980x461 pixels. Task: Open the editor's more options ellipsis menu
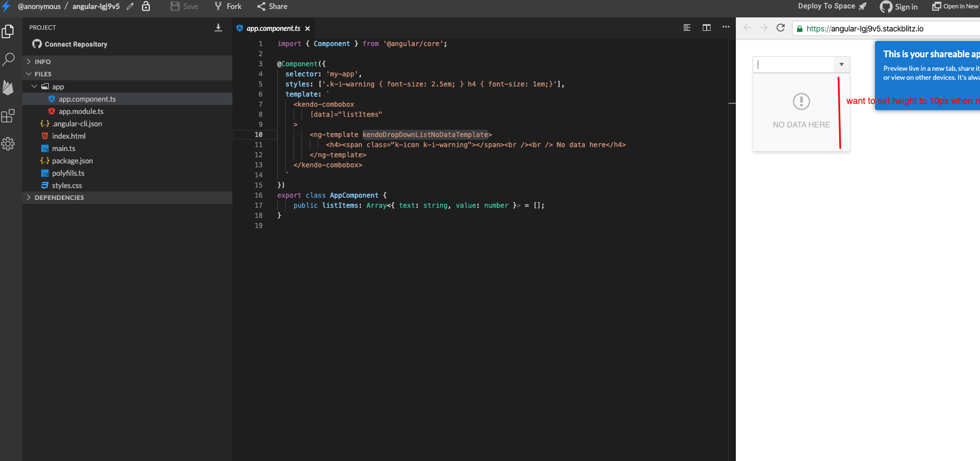pyautogui.click(x=726, y=28)
